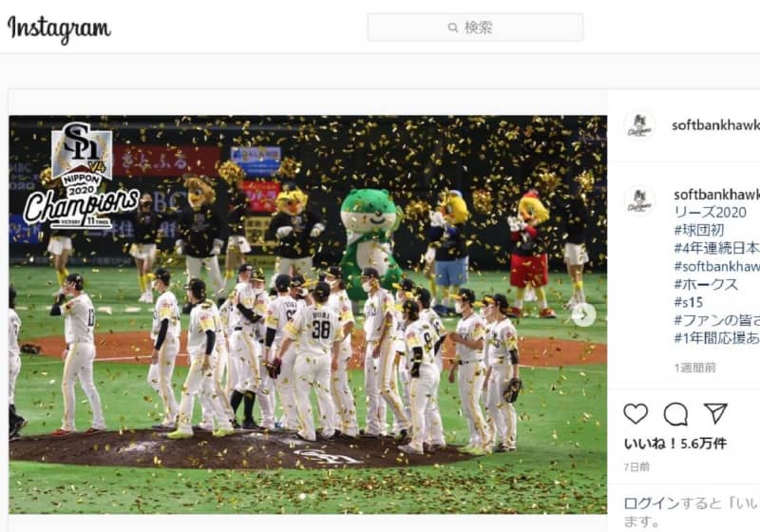Viewport: 760px width, 532px height.
Task: Click the softbankhawks avatar beside the caption
Action: pos(639,200)
